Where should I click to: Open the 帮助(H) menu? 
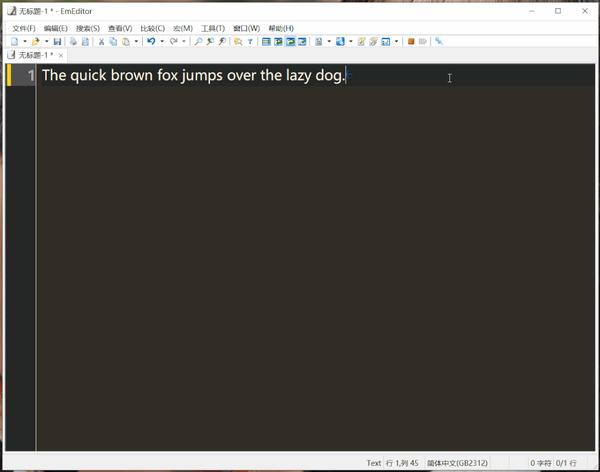(281, 28)
